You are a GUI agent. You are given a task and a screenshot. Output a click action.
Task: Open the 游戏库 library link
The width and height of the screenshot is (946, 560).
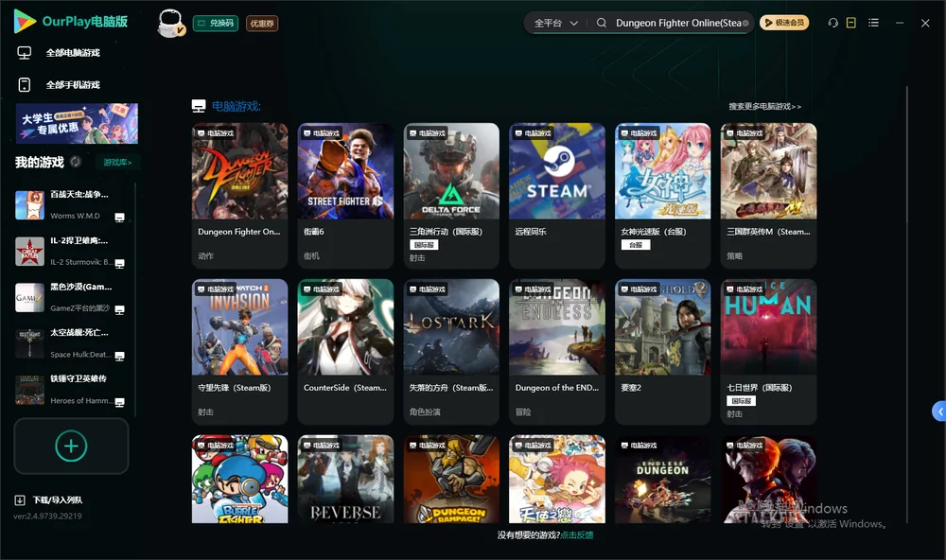[x=117, y=163]
